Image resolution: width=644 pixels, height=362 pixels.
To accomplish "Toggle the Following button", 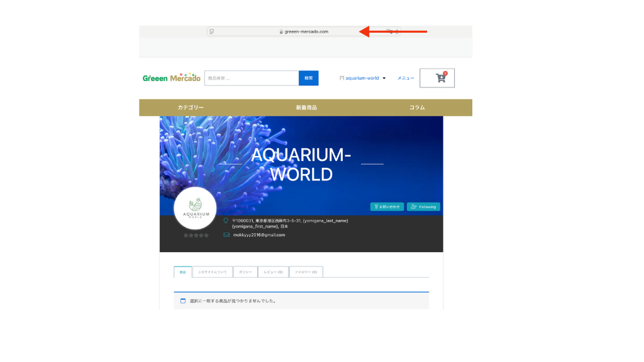I will coord(423,207).
